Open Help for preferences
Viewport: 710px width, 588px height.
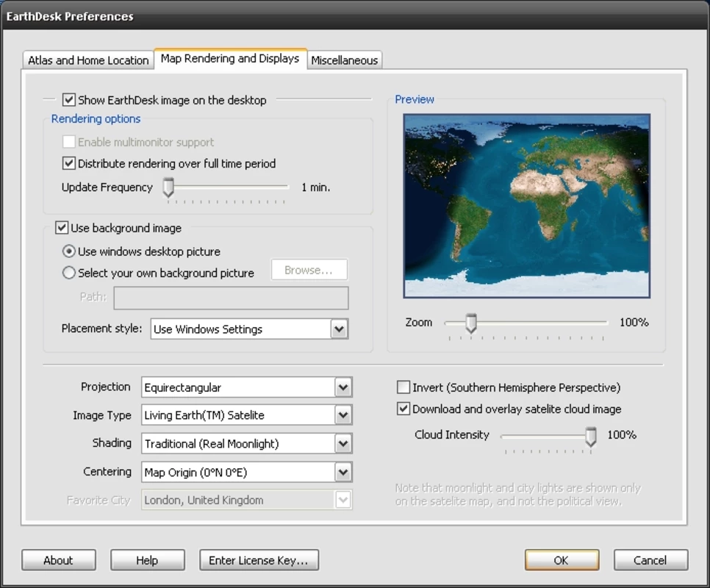(147, 560)
